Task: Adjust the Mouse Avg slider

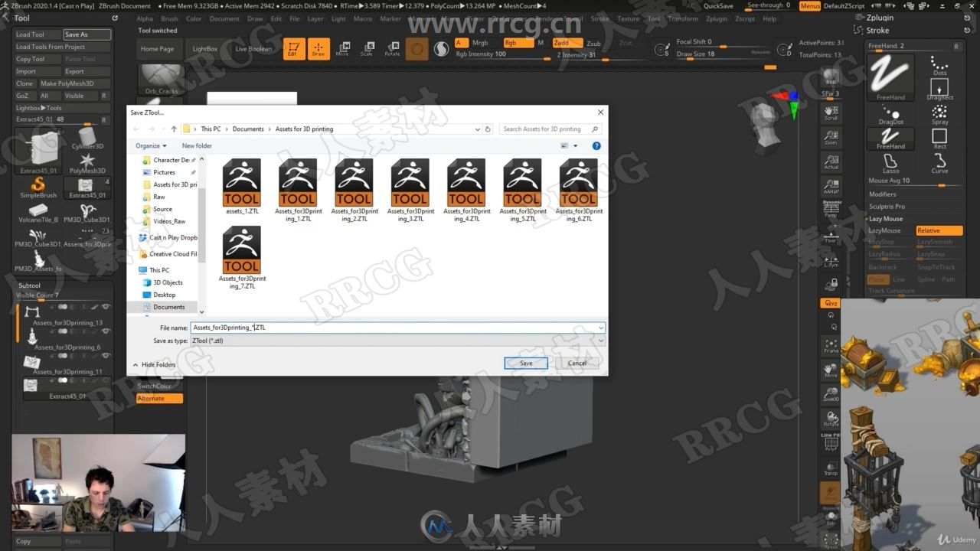Action: [915, 181]
